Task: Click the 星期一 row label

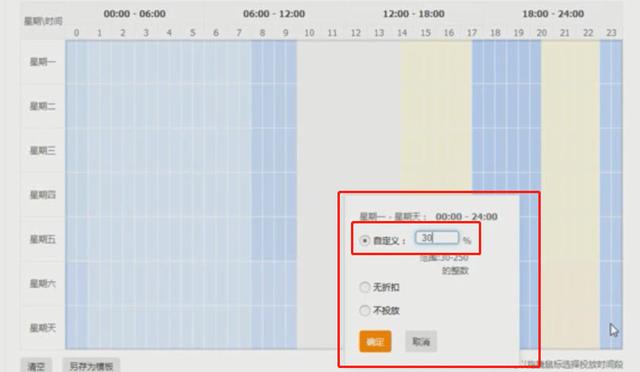Action: click(42, 62)
